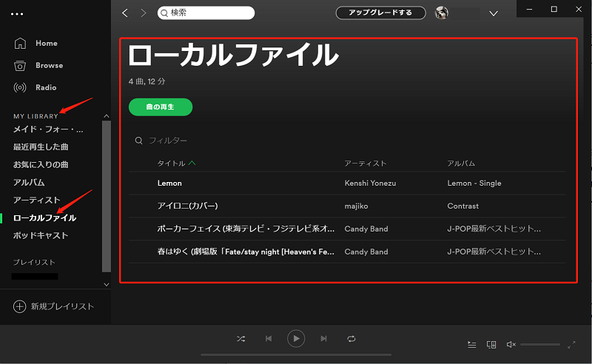Open the three-dot app menu
This screenshot has height=364, width=592.
click(17, 14)
